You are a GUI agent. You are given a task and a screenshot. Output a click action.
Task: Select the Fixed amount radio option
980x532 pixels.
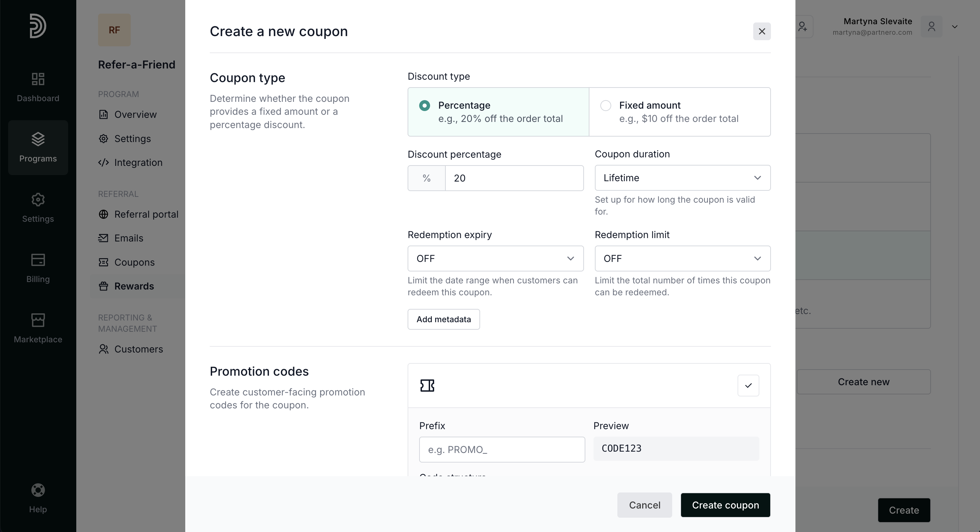pyautogui.click(x=606, y=105)
